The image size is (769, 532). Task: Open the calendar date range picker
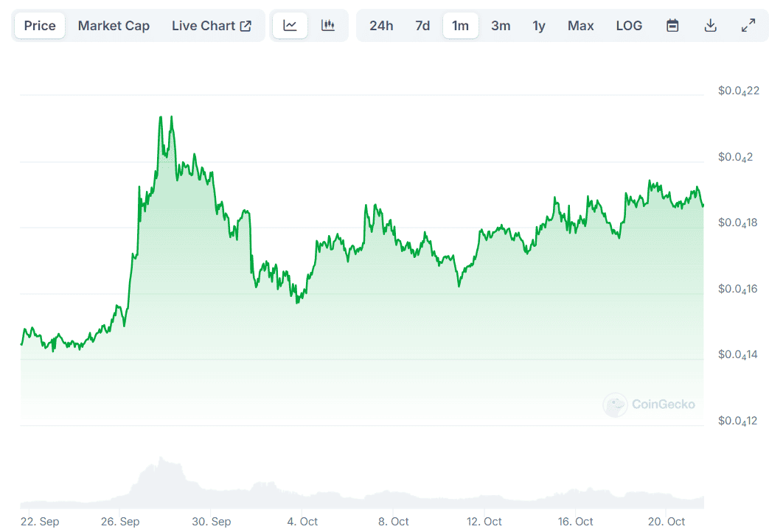point(672,26)
